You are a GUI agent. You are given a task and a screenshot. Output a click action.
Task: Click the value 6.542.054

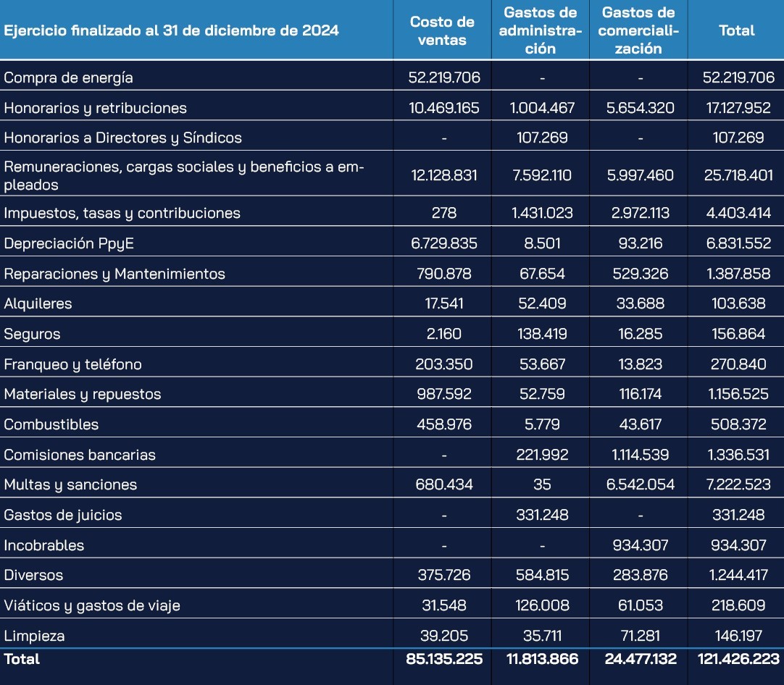[x=640, y=484]
